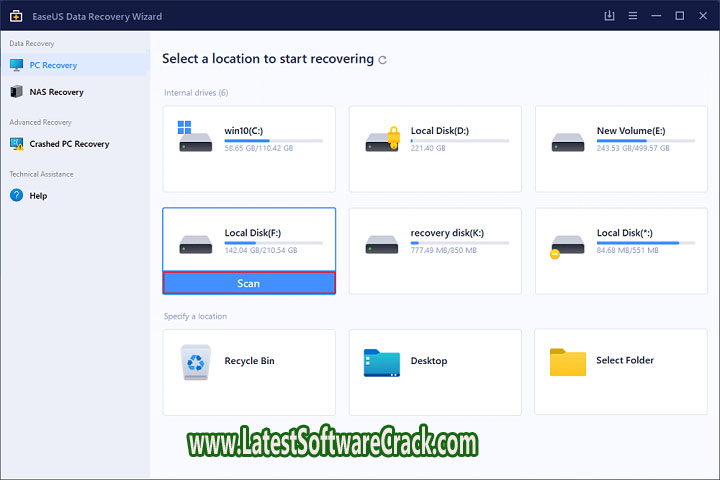This screenshot has height=480, width=720.
Task: Click the refresh icon beside the heading
Action: 383,60
